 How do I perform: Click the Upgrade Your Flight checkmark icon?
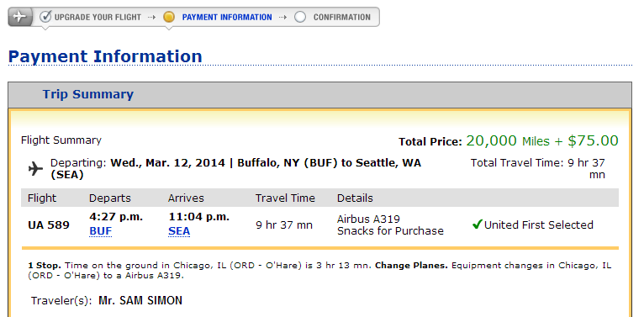coord(45,17)
